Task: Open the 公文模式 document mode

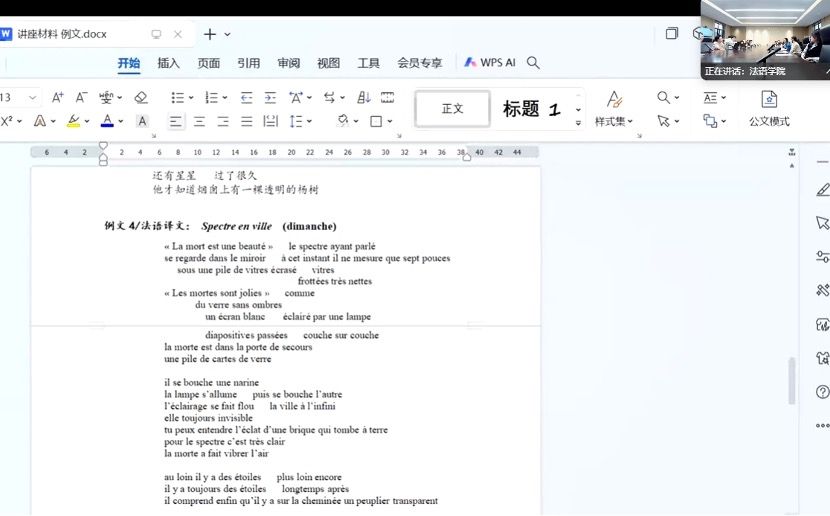Action: [x=769, y=108]
